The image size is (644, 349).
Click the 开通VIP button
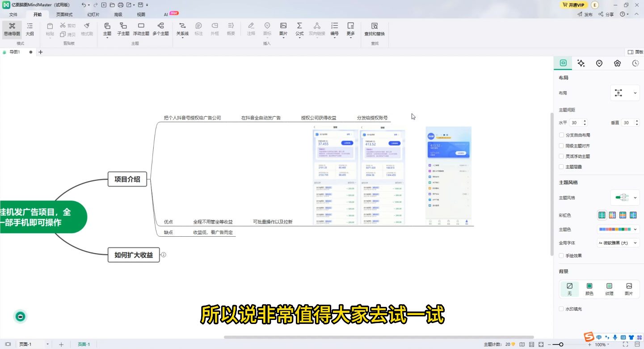tap(574, 5)
